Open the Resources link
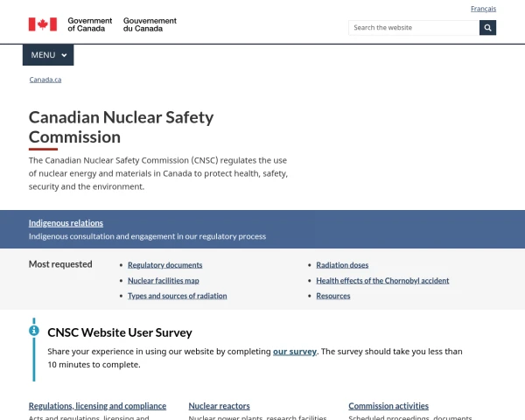This screenshot has height=420, width=525. pos(333,296)
